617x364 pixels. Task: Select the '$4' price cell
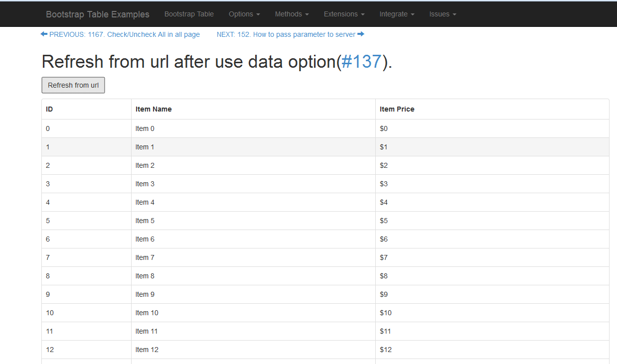(x=492, y=202)
